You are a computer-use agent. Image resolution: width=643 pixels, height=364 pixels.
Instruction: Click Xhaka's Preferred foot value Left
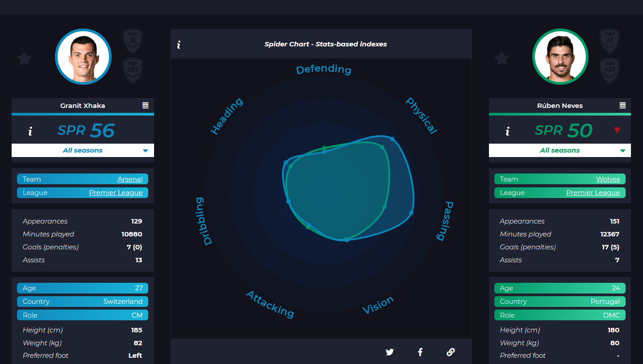tap(135, 356)
